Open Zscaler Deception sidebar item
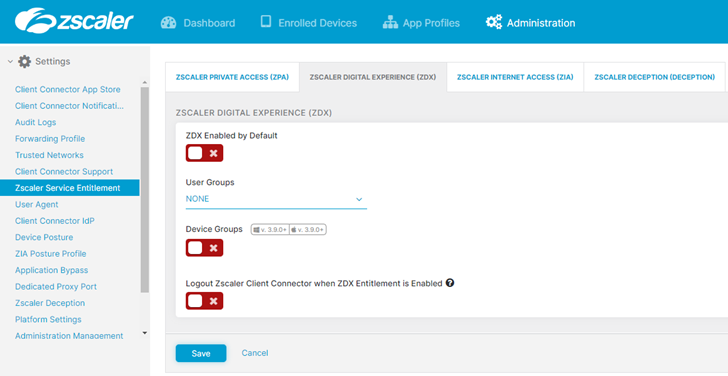This screenshot has width=728, height=376. [x=50, y=303]
